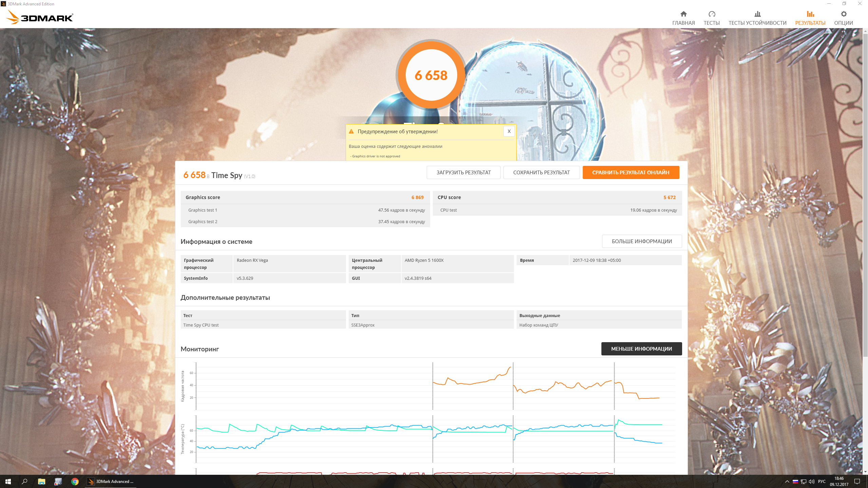This screenshot has height=488, width=868.
Task: Open the Тесты gauge icon
Action: [711, 14]
